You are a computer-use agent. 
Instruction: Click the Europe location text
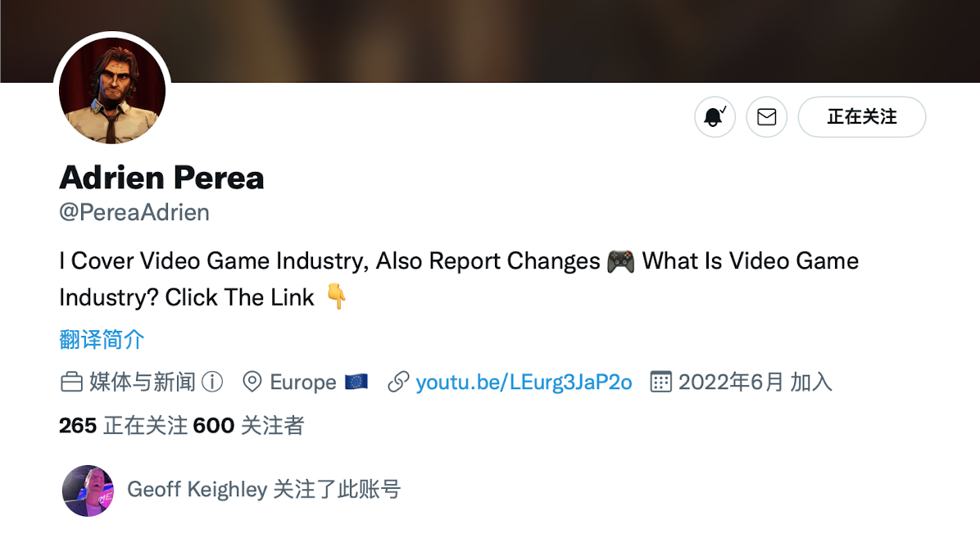coord(303,382)
